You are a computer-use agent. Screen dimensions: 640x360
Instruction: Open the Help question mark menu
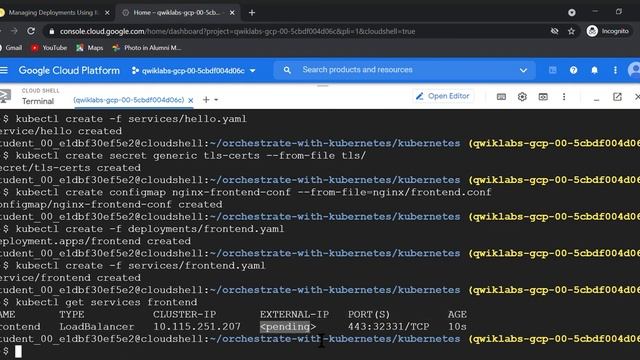pyautogui.click(x=573, y=70)
